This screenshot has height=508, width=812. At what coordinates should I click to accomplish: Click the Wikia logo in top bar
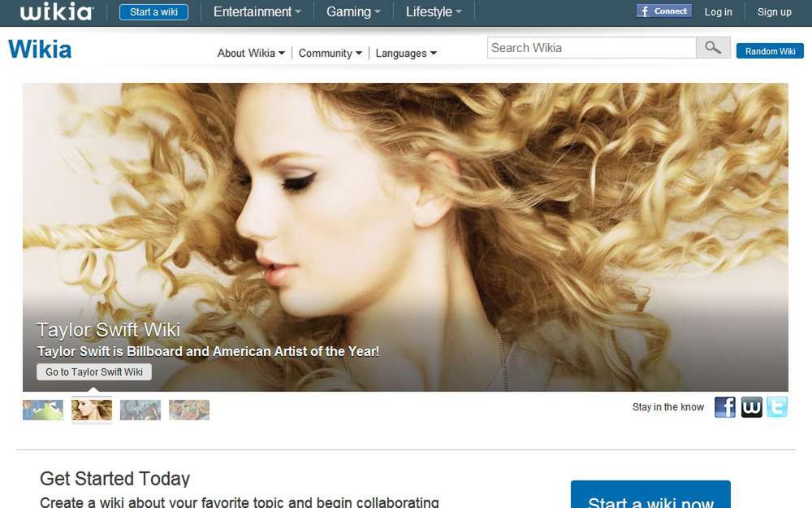coord(57,11)
